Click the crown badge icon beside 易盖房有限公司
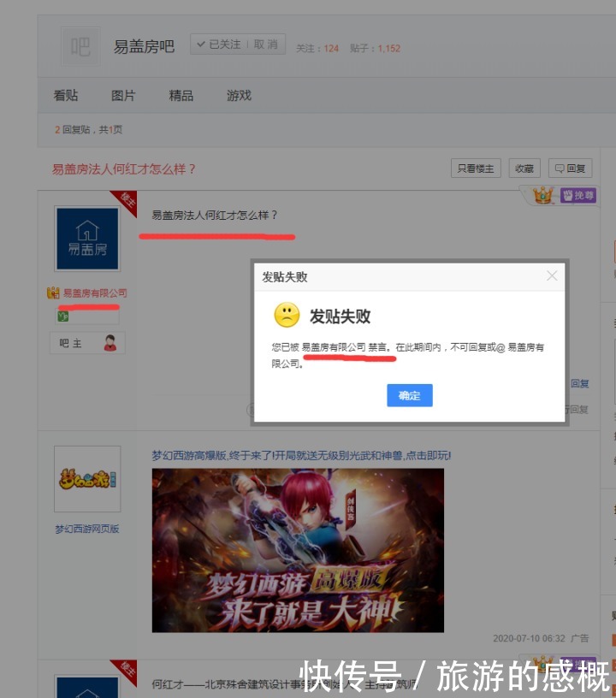This screenshot has width=616, height=698. coord(53,293)
